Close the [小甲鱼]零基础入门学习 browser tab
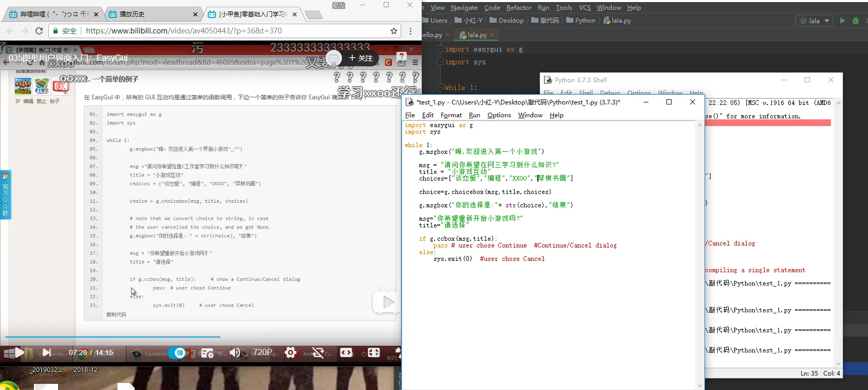Screen dimensions: 868x390 pos(294,14)
